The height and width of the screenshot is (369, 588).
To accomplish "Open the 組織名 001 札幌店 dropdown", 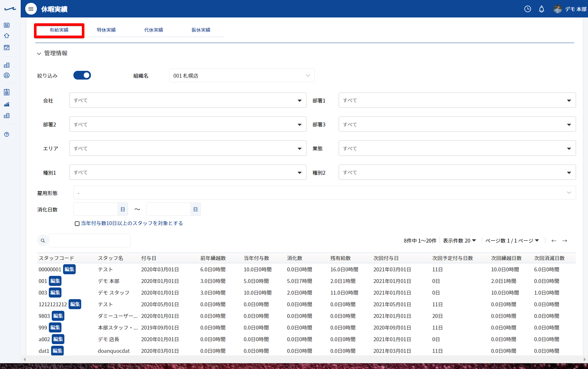I will tap(242, 75).
